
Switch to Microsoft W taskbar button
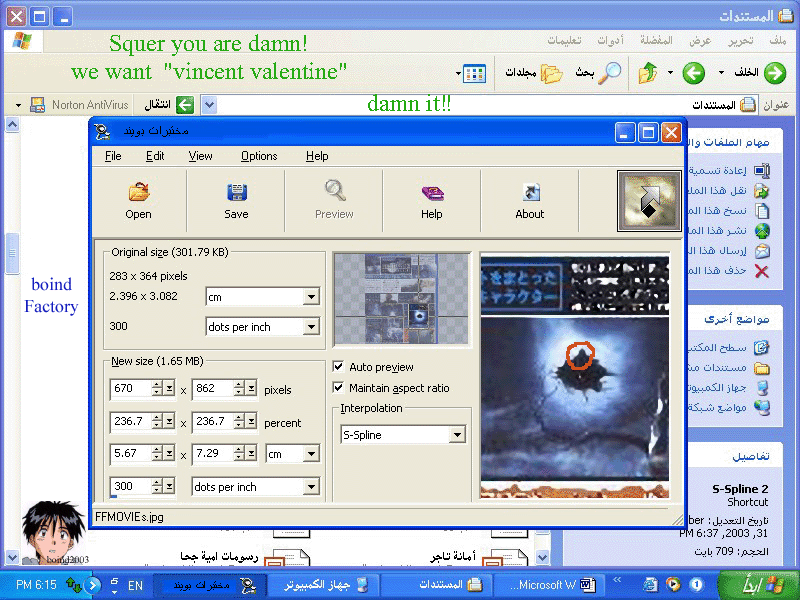(547, 585)
